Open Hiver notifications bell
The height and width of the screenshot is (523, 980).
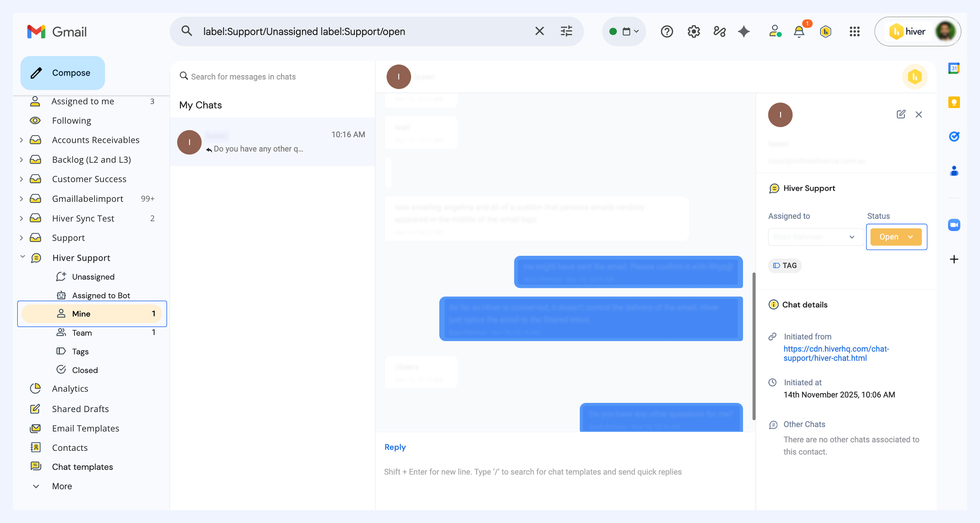click(x=799, y=32)
